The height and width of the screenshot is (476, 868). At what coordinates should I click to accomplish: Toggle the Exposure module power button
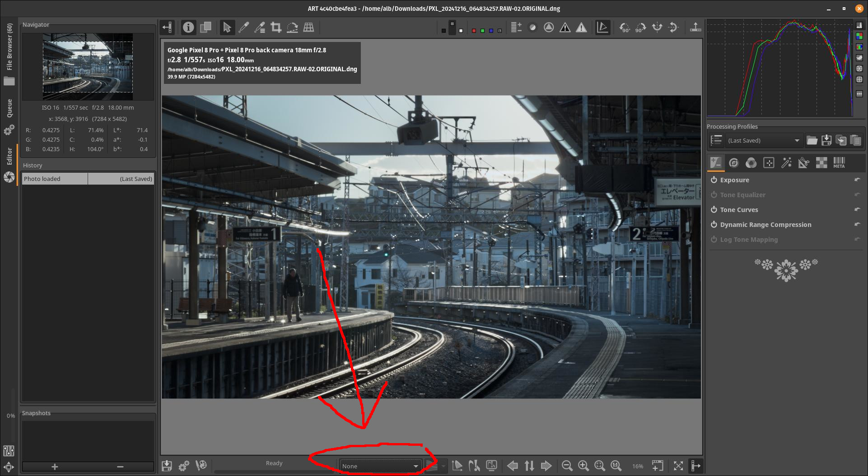pos(714,180)
